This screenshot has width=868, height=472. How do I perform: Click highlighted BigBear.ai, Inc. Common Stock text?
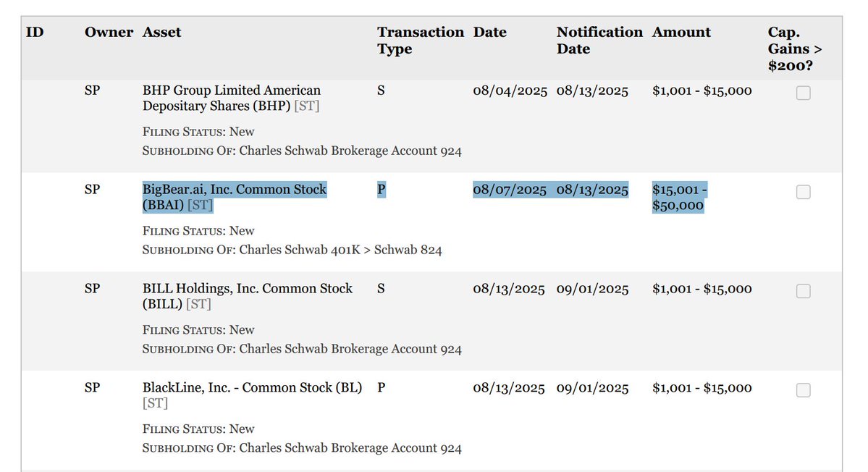coord(234,190)
